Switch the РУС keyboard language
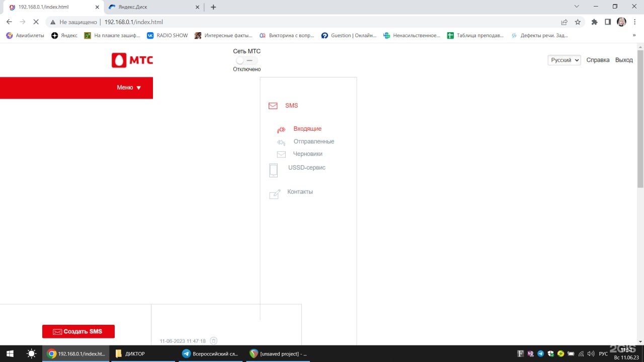 (x=603, y=354)
